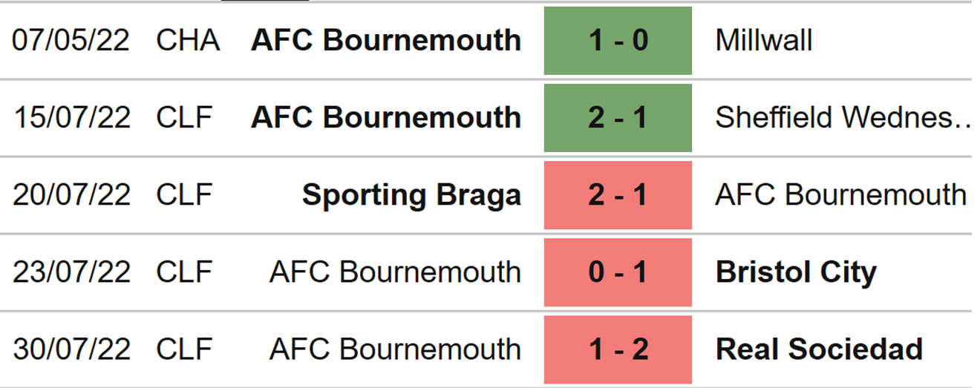Open the Real Sociedad team link
Screen dimensions: 980x388
point(819,349)
